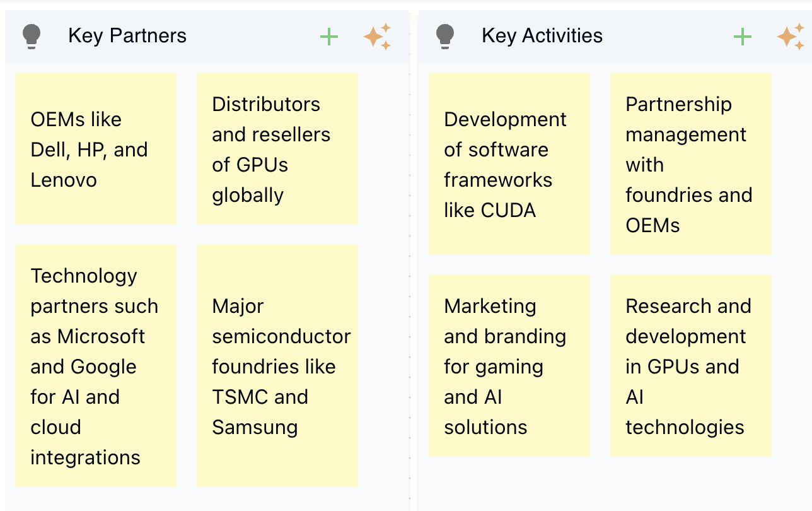Select the Distributors and resellers of GPUs note
The image size is (812, 511).
click(x=277, y=149)
